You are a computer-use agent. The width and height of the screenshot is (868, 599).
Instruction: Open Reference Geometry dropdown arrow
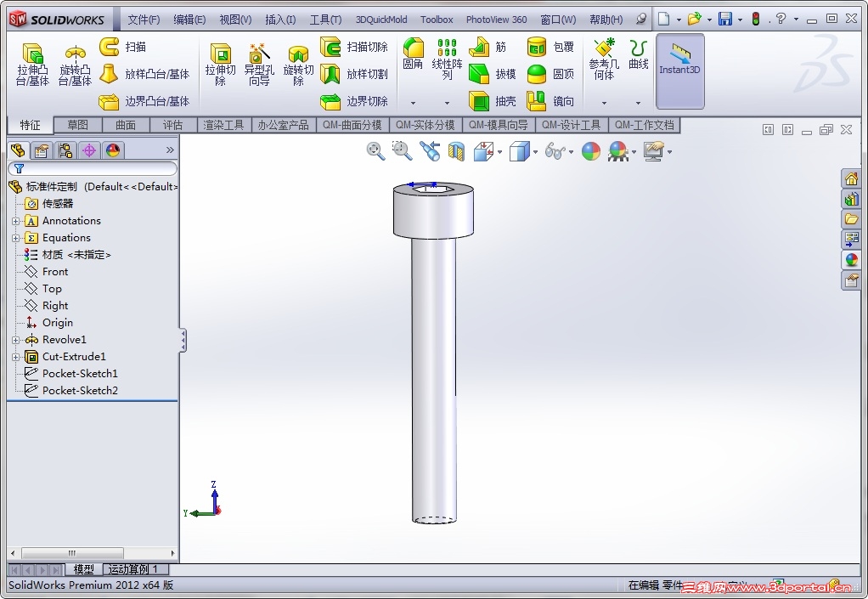pyautogui.click(x=604, y=103)
